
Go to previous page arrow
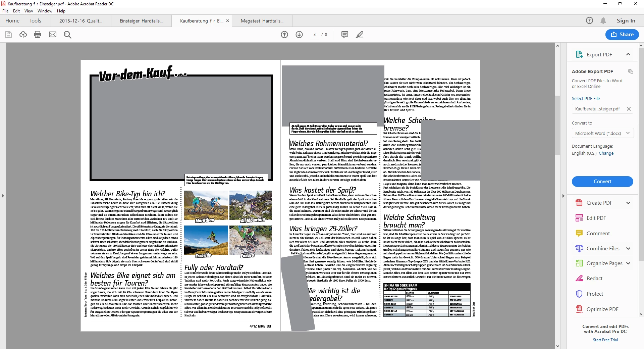[x=284, y=35]
